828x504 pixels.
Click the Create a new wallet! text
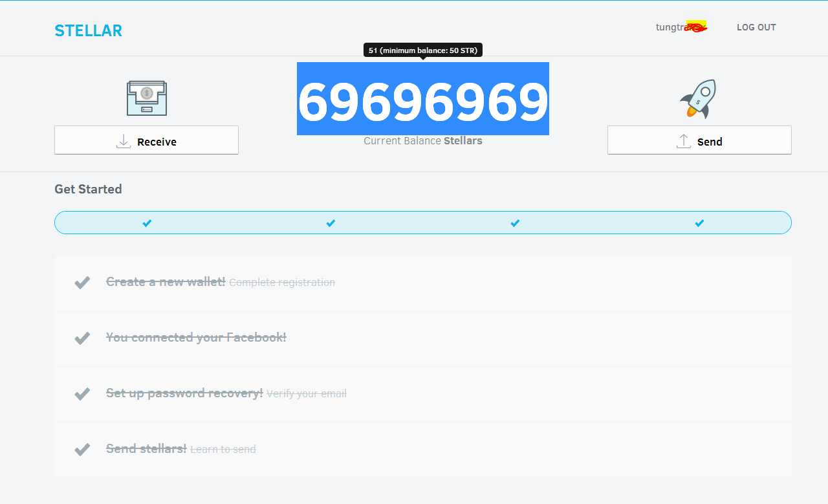166,281
